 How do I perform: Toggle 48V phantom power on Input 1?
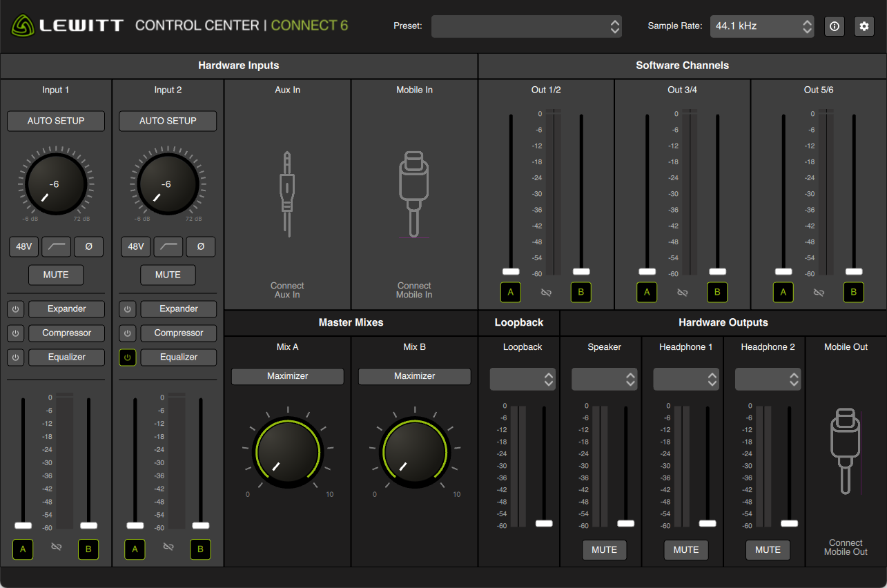(23, 246)
